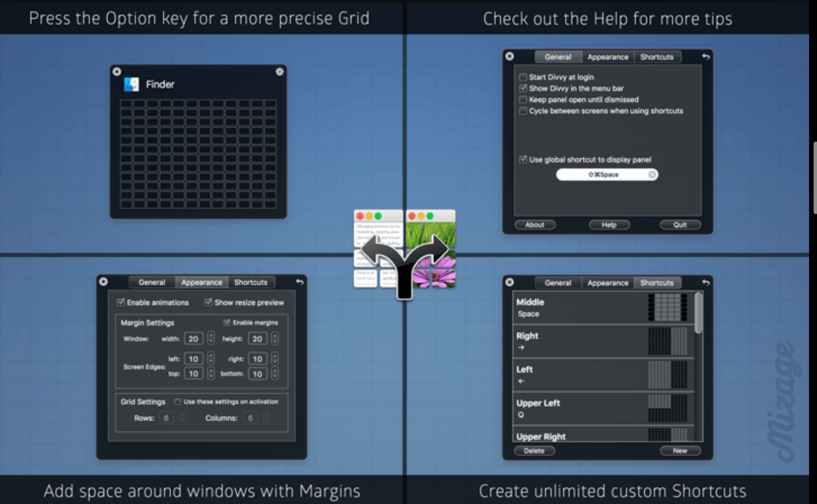Clear the global shortcut field with x icon
Image resolution: width=817 pixels, height=504 pixels.
(x=652, y=174)
